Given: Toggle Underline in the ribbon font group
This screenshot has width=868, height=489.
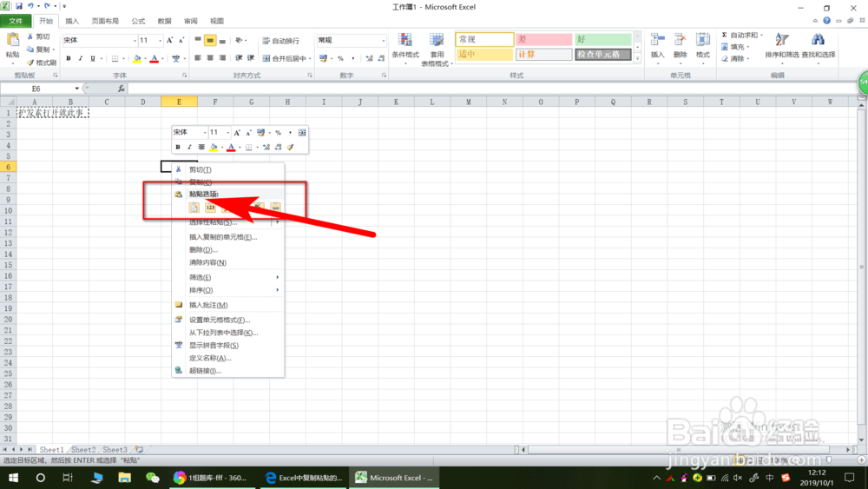Looking at the screenshot, I should (93, 58).
